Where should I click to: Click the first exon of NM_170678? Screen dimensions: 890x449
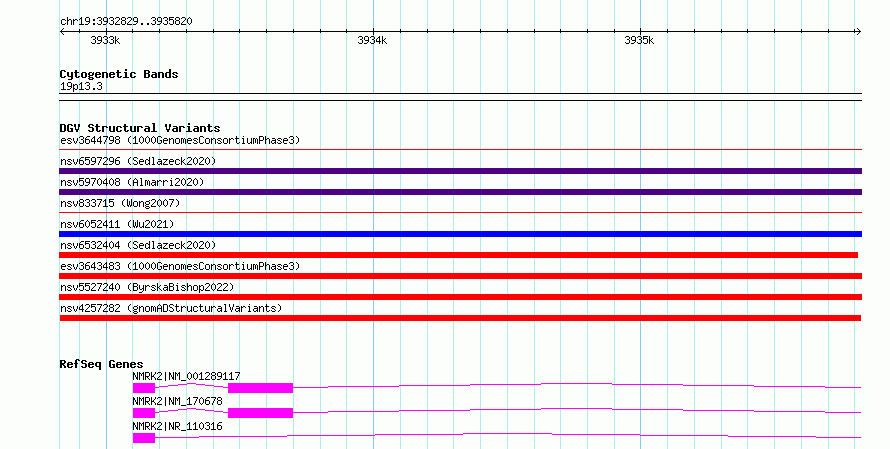[x=144, y=413]
